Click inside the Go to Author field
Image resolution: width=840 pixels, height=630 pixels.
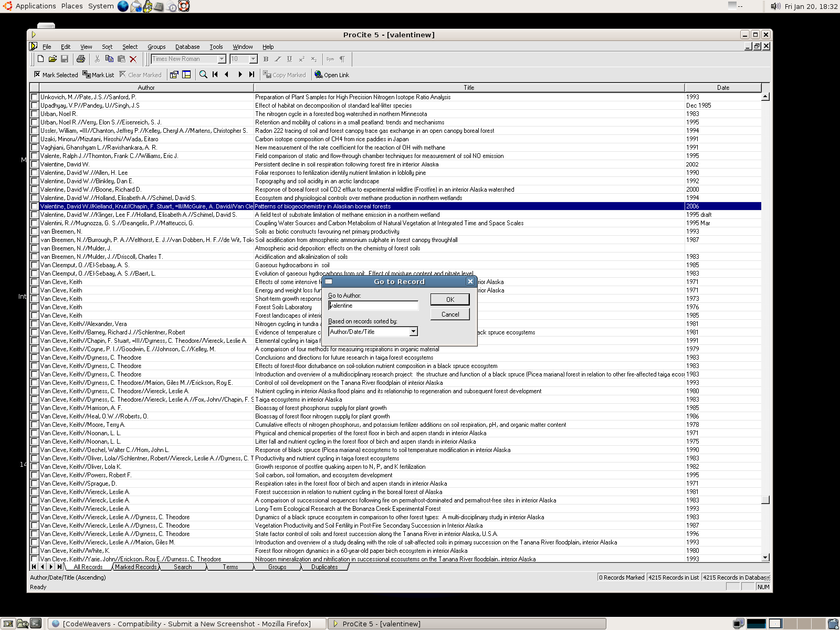[x=373, y=305]
